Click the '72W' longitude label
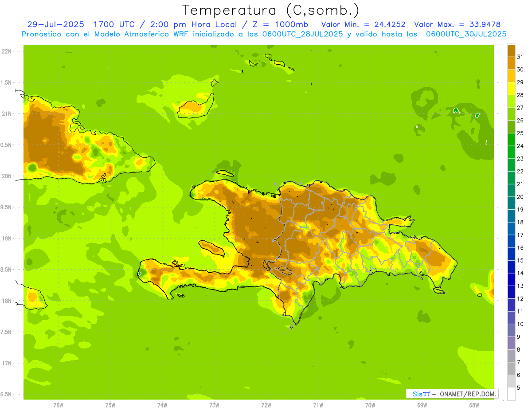 (266, 405)
